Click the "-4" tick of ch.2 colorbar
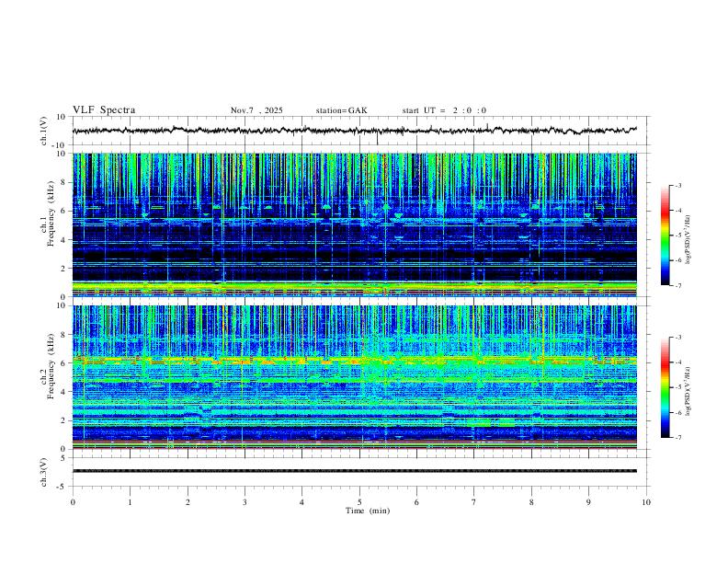 click(677, 362)
